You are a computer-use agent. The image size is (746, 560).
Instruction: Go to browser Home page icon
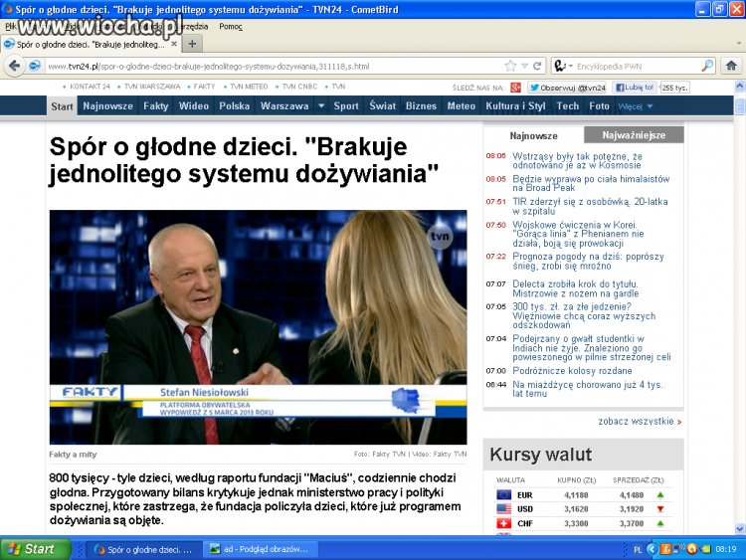[731, 66]
